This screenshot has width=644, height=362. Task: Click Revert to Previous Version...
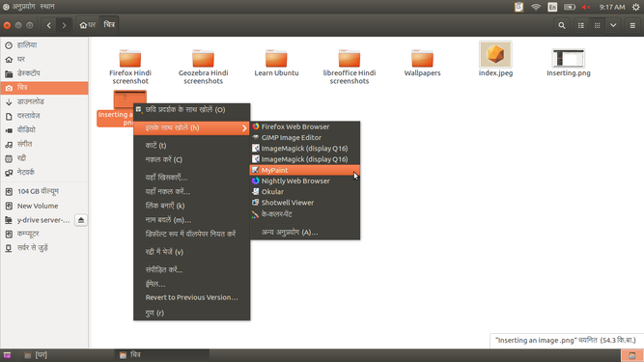tap(192, 297)
